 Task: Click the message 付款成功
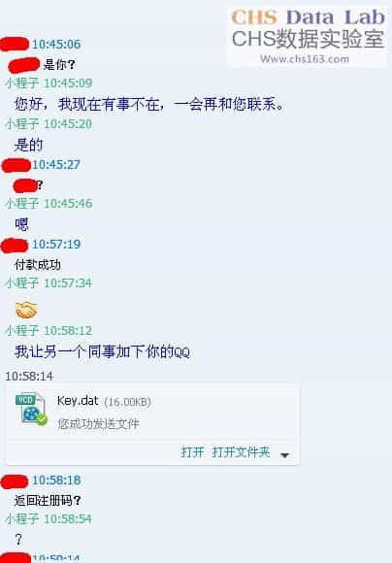pyautogui.click(x=37, y=265)
